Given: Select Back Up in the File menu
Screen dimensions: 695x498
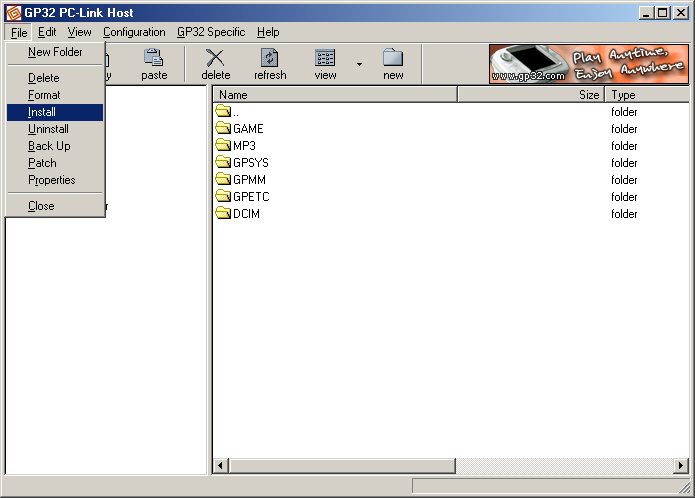Looking at the screenshot, I should (49, 146).
